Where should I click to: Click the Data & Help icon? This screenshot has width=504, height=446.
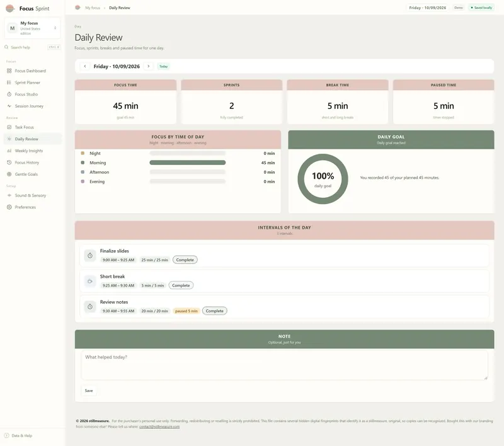coord(6,436)
